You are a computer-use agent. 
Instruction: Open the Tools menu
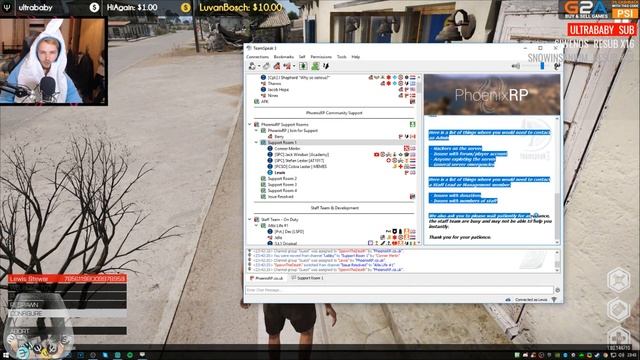342,57
